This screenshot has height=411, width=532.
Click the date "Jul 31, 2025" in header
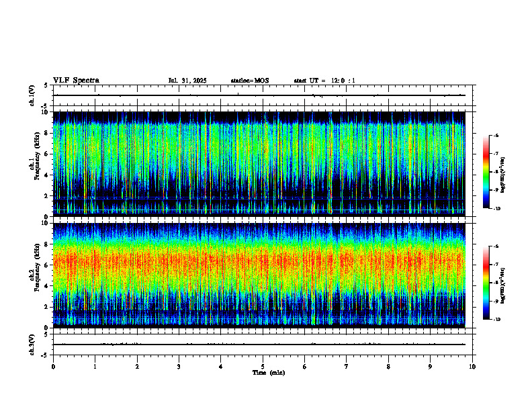pyautogui.click(x=187, y=81)
